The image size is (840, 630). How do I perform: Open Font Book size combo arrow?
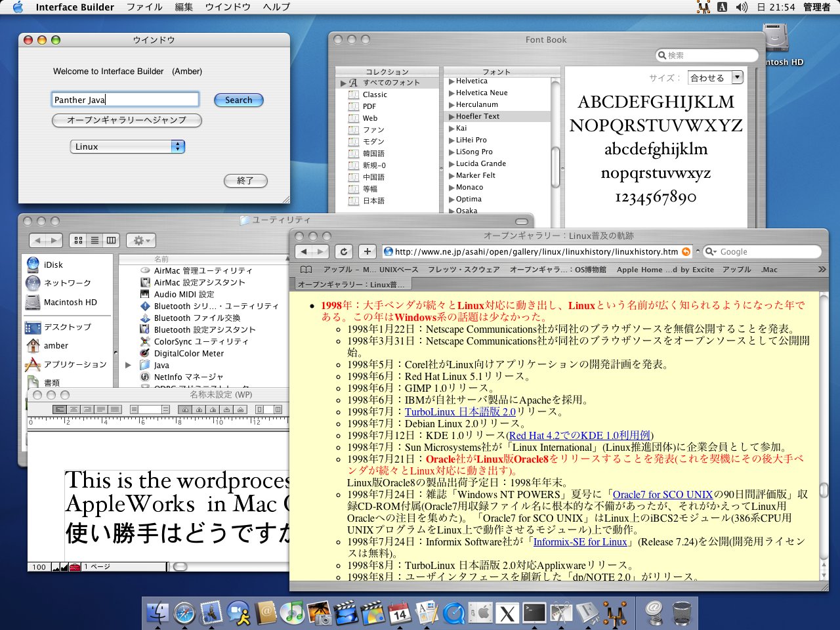click(x=738, y=77)
